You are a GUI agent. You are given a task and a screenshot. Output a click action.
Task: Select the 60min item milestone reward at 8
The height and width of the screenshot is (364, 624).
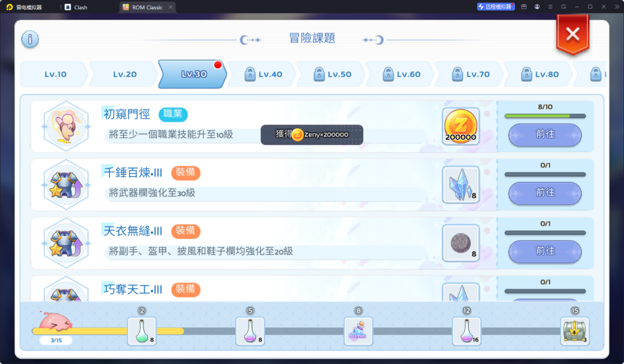click(358, 331)
